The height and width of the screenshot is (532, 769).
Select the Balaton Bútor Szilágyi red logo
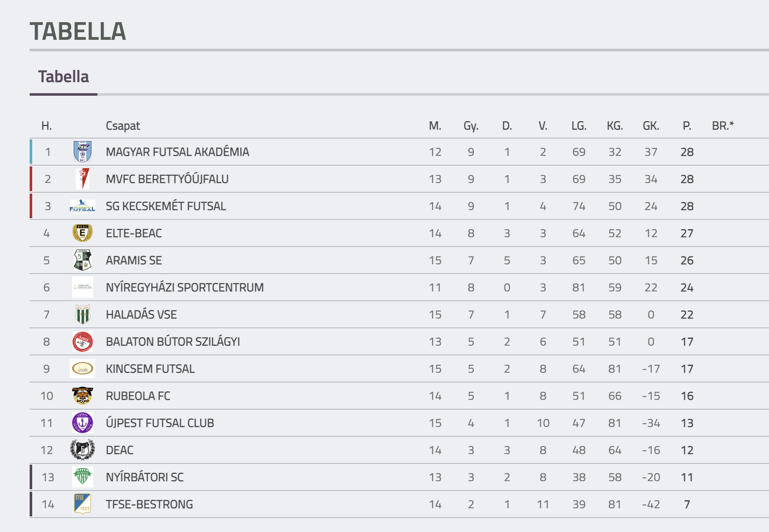coord(83,341)
